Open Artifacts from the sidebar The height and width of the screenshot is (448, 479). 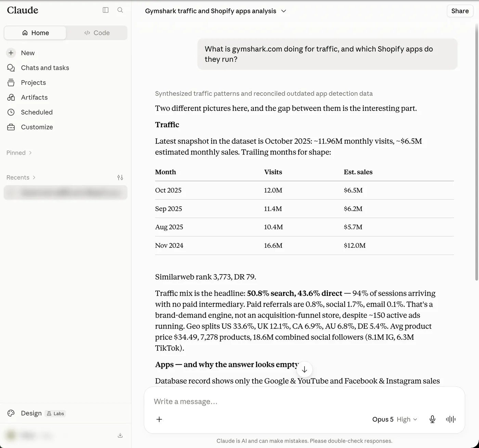[x=34, y=97]
